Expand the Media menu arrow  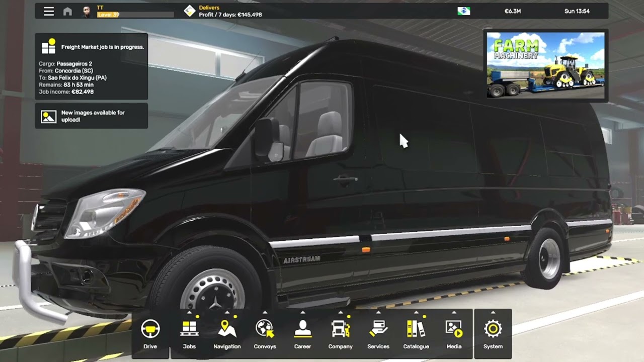tap(454, 312)
